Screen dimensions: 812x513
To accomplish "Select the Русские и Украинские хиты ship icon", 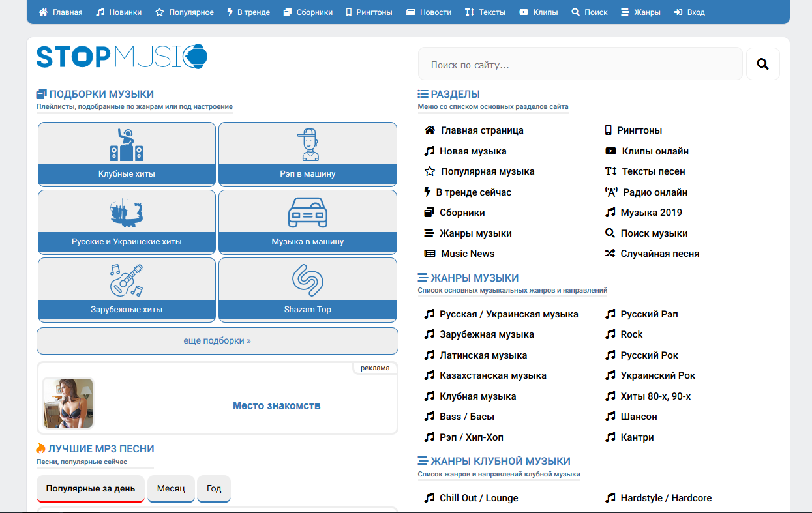I will point(127,212).
